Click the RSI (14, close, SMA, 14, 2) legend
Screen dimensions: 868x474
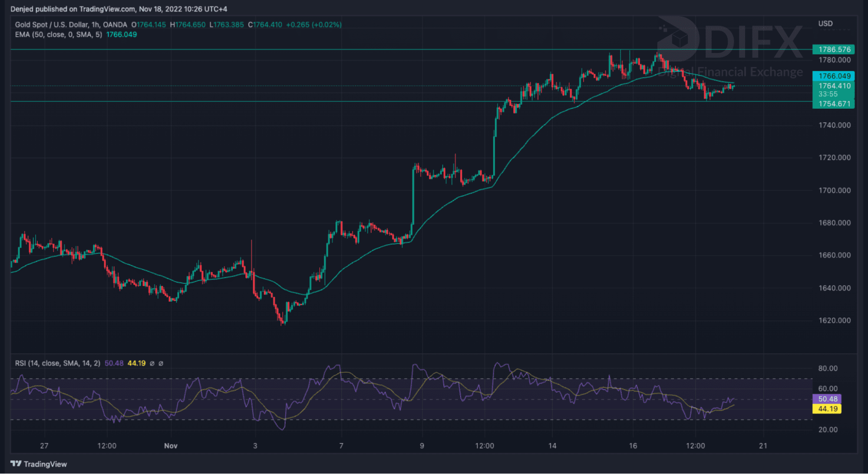coord(57,363)
